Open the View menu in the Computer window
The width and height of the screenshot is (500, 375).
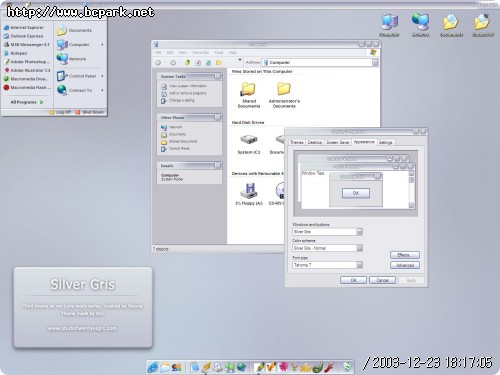pos(183,53)
